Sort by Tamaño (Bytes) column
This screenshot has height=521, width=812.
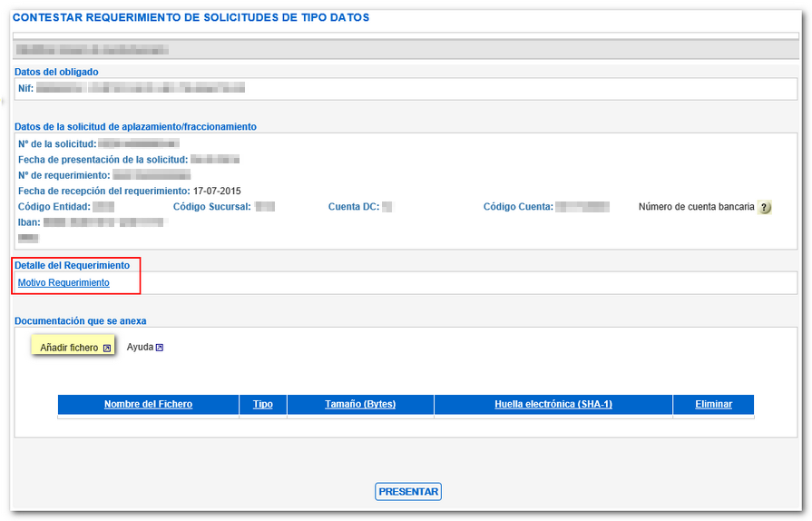click(360, 405)
